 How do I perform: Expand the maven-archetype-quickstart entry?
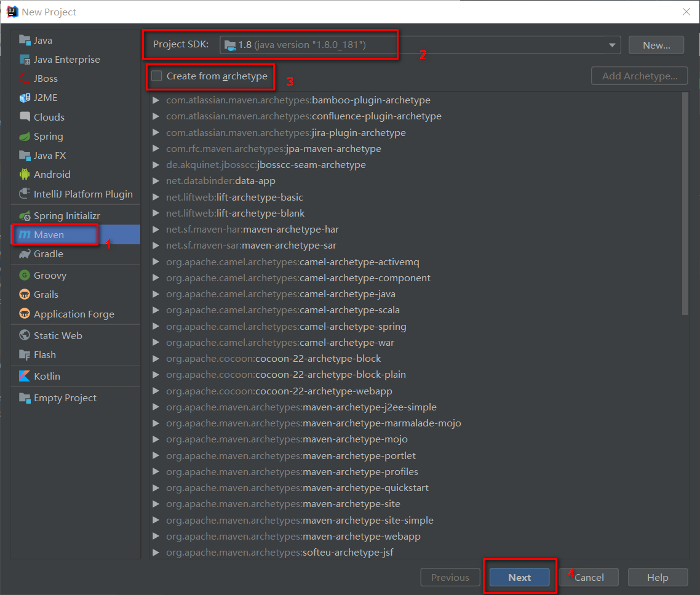point(156,488)
